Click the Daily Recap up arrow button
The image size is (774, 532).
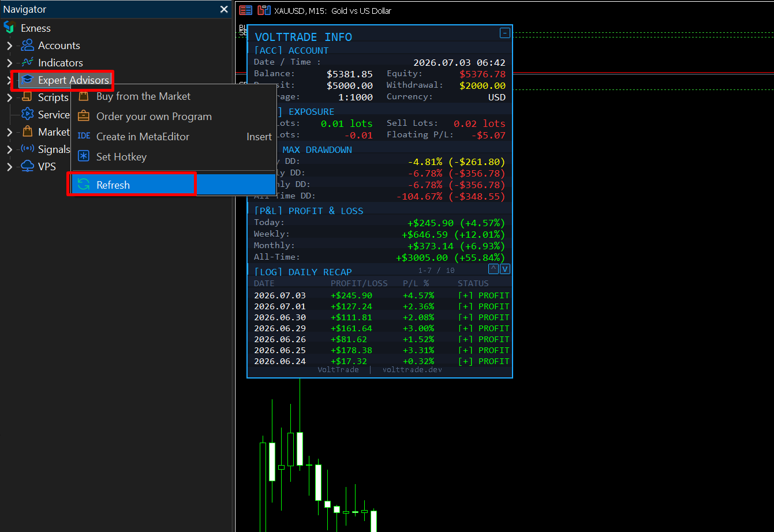(493, 269)
